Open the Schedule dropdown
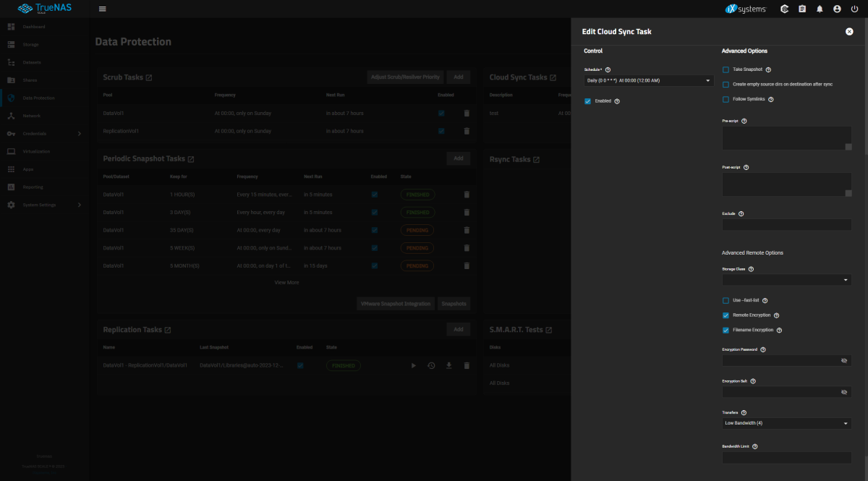 coord(649,80)
